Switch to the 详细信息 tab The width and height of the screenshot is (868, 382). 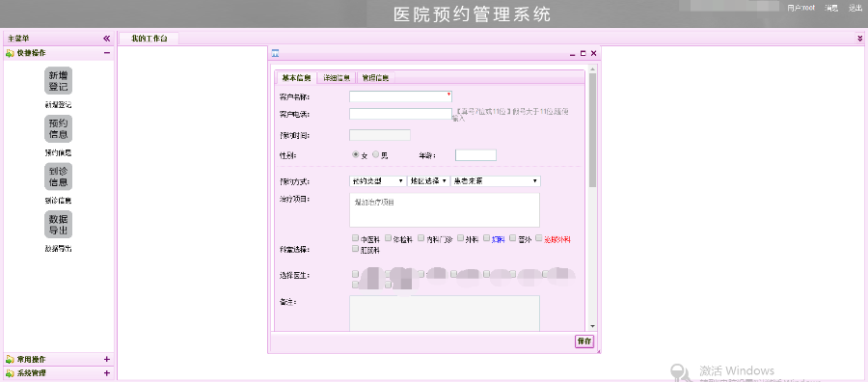pos(337,77)
